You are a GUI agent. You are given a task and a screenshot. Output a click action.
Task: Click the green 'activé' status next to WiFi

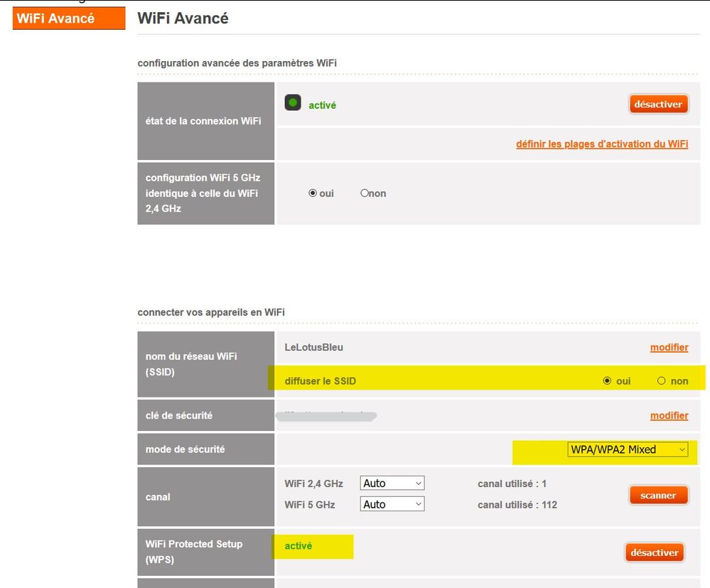point(322,105)
